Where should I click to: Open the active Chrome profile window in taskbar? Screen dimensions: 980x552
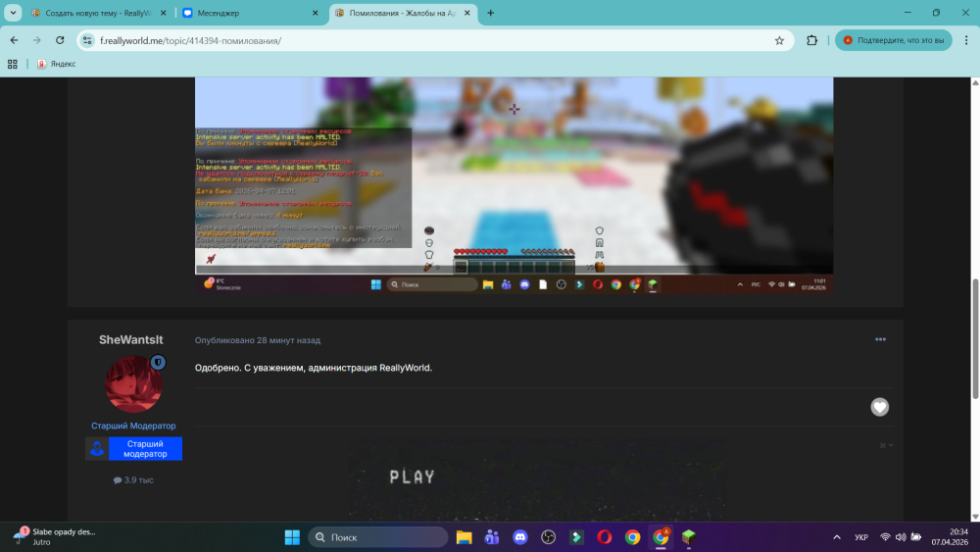click(661, 537)
